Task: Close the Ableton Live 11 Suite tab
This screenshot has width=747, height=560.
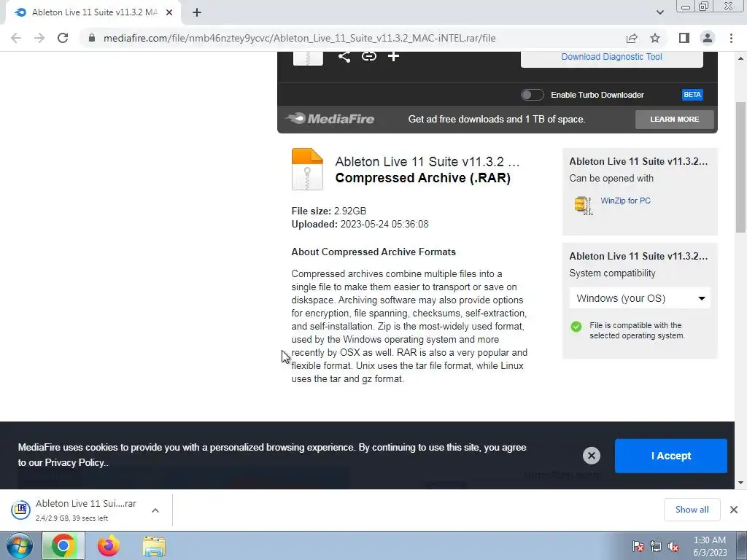Action: tap(169, 13)
